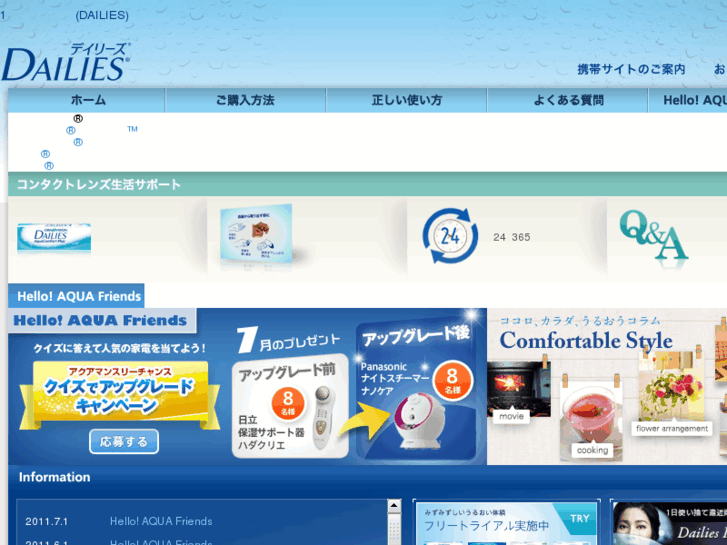Image resolution: width=727 pixels, height=545 pixels.
Task: Click the (DAILIES) page title text
Action: [x=102, y=15]
